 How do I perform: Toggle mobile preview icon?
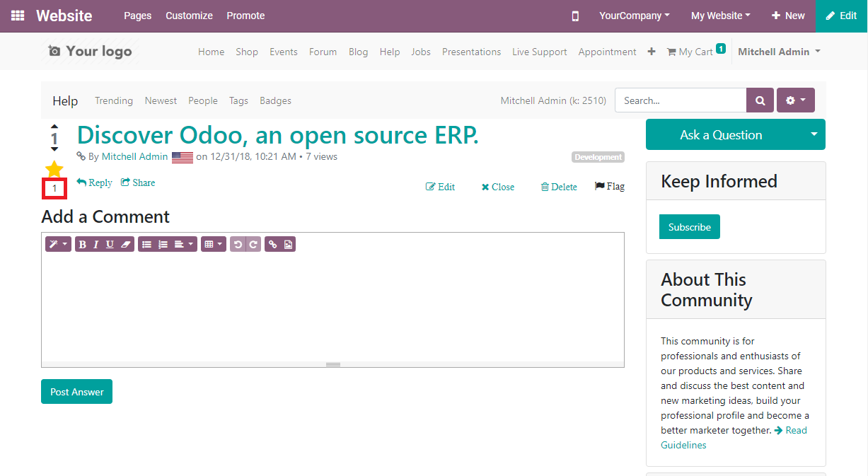(x=575, y=16)
